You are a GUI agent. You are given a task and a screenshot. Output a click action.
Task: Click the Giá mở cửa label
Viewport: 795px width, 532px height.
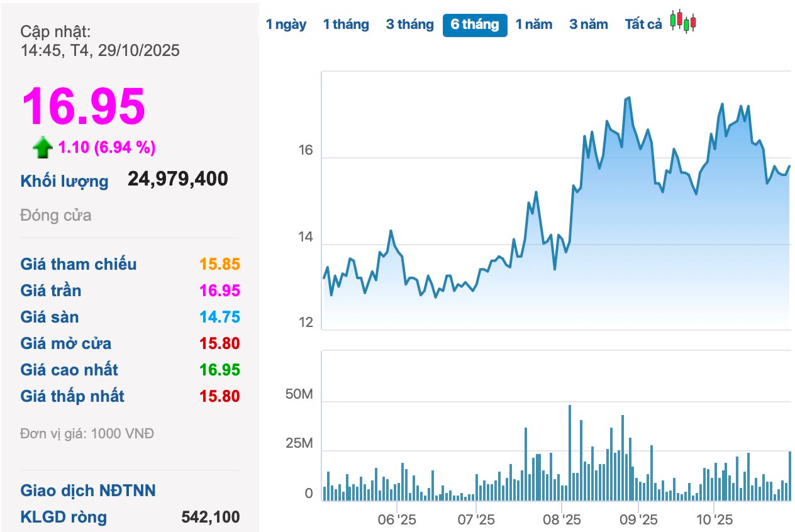(x=66, y=343)
